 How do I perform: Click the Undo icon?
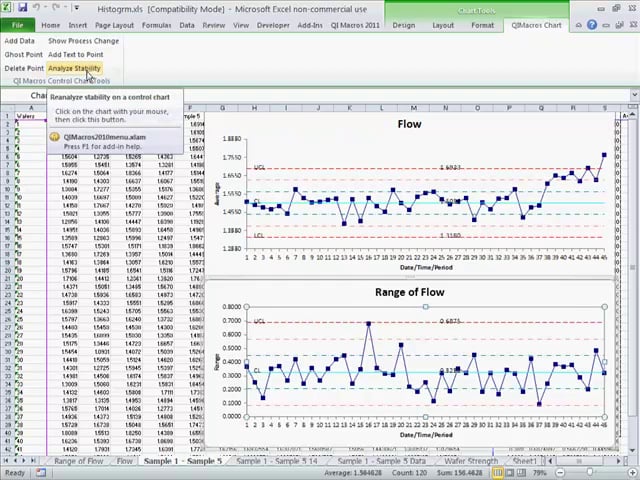click(x=36, y=7)
